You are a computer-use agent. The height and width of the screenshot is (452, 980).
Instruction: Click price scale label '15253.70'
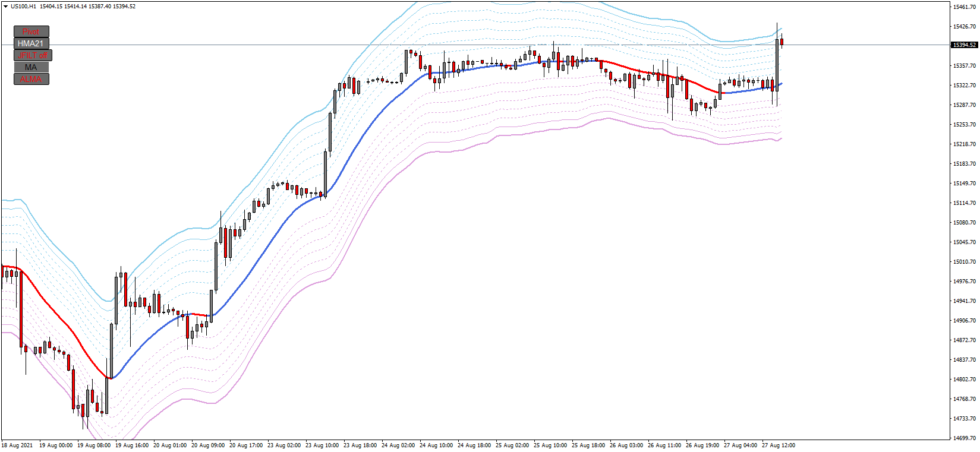pos(965,125)
